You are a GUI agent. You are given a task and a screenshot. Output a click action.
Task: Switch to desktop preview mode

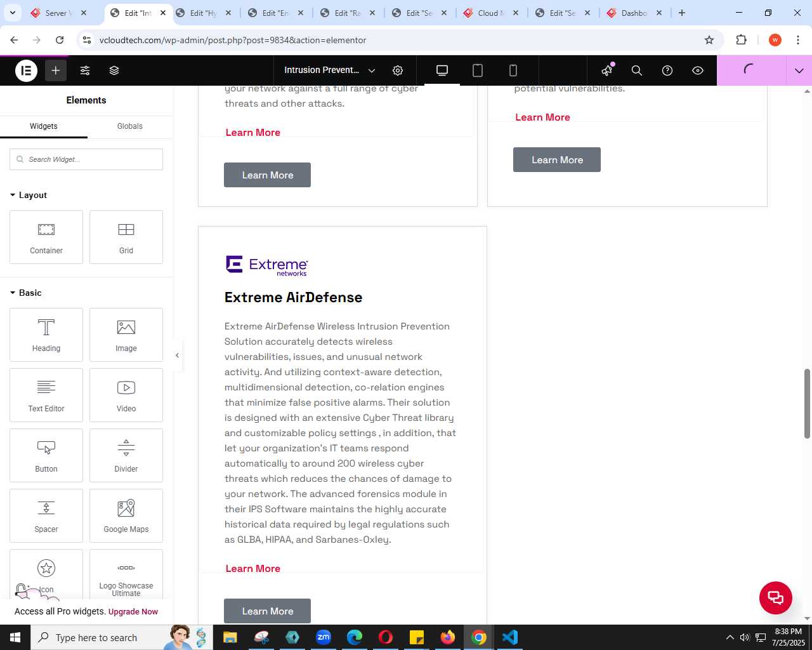point(442,70)
